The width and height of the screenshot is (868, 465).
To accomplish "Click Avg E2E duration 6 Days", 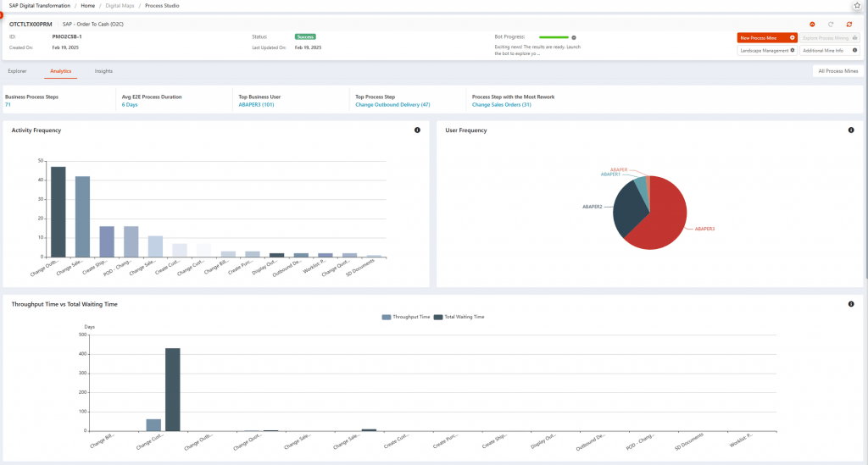I will pos(130,104).
